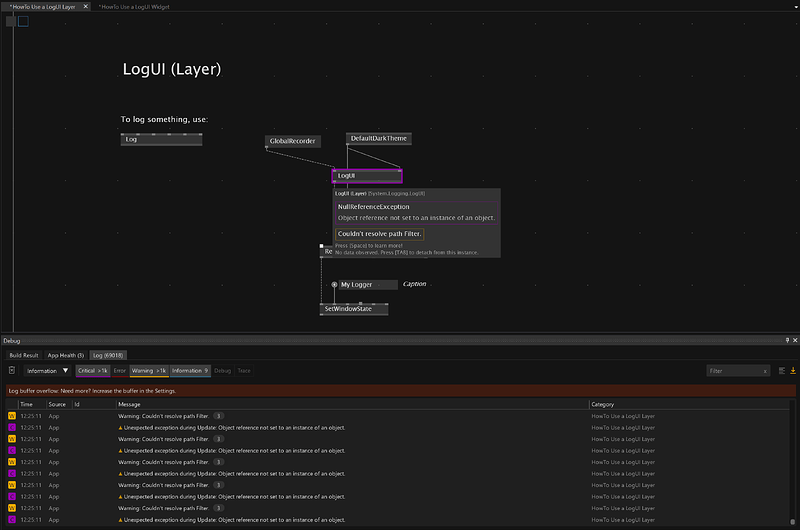
Task: Close the HowTo Use a LogUI Layer tab
Action: 86,7
